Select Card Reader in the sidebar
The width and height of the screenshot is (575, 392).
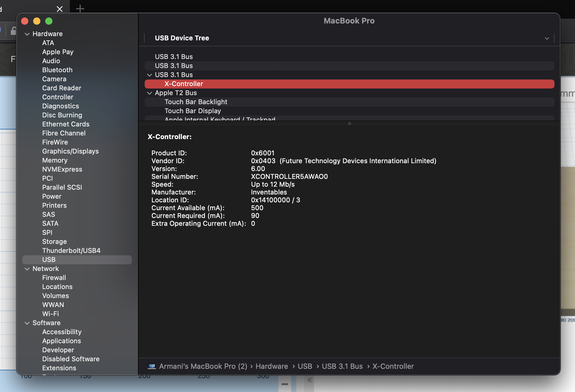pos(62,88)
